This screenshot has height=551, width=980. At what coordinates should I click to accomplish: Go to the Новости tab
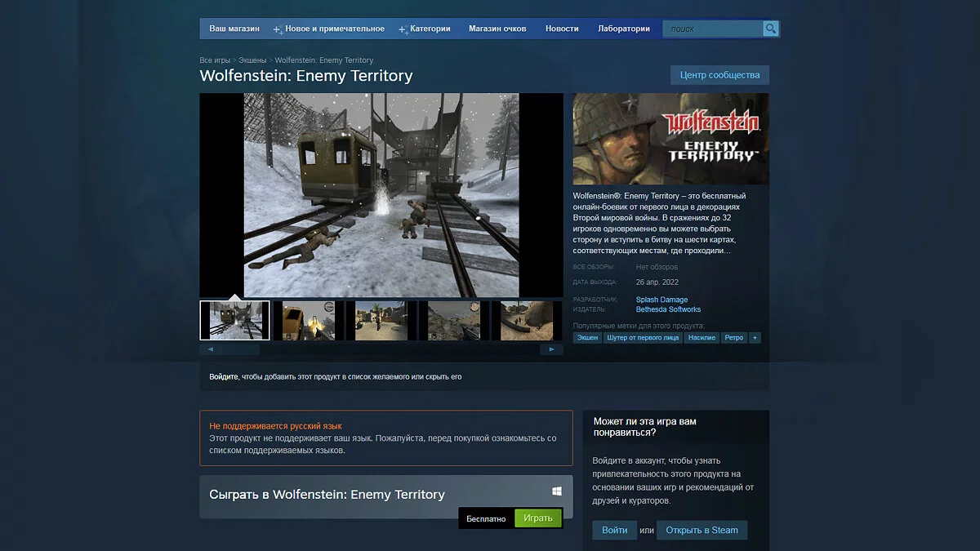pyautogui.click(x=562, y=29)
